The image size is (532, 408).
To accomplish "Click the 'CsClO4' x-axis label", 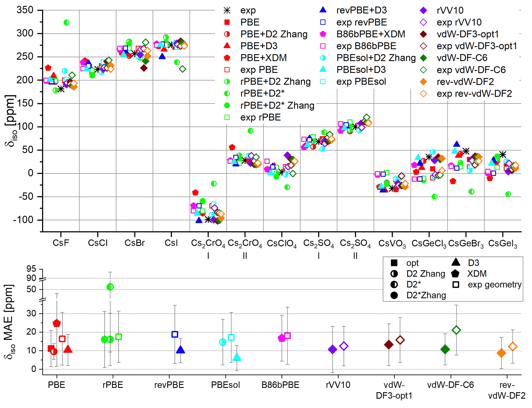I will tap(282, 244).
